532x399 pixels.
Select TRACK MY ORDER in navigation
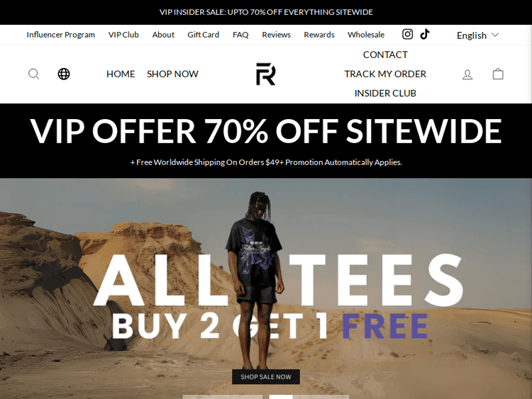[x=385, y=74]
